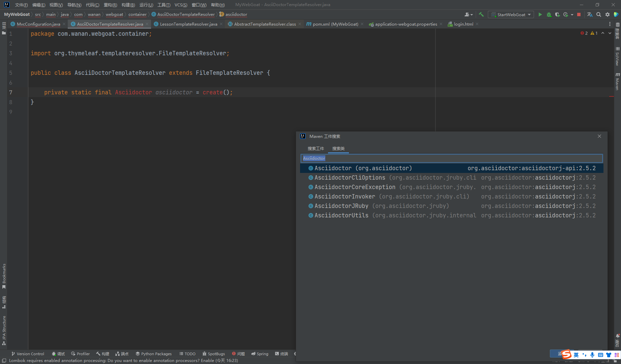Open the Sogou toolbox grid icon

pyautogui.click(x=617, y=355)
